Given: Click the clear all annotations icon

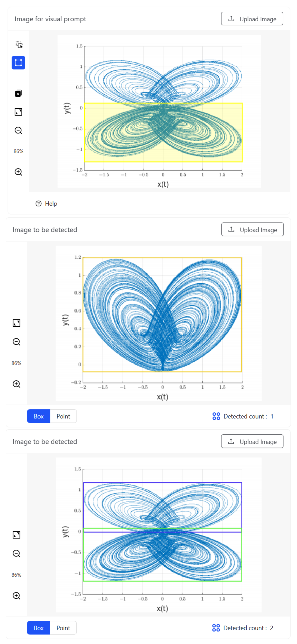Looking at the screenshot, I should point(18,93).
